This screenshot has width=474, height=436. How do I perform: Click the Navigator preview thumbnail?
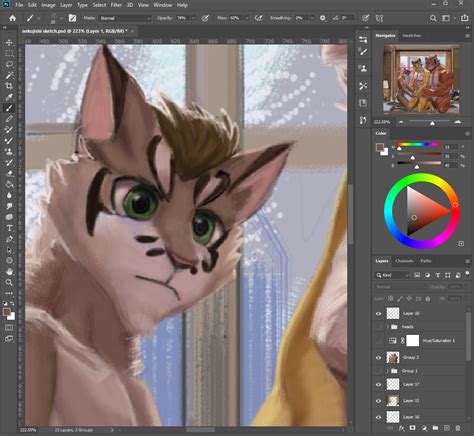421,79
